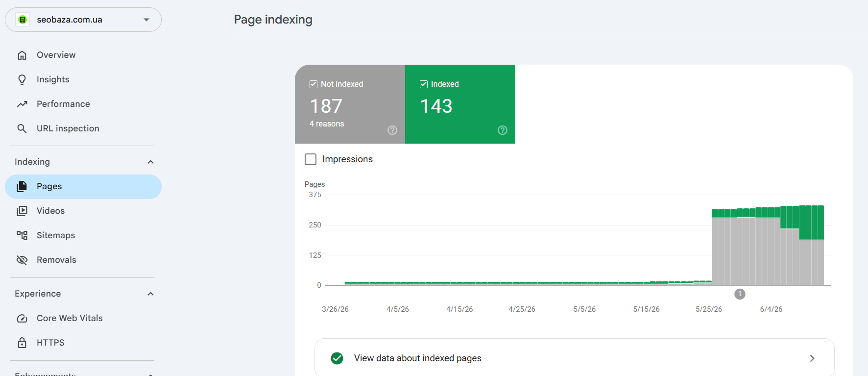The image size is (868, 376).
Task: Open the Sitemaps report
Action: point(83,235)
